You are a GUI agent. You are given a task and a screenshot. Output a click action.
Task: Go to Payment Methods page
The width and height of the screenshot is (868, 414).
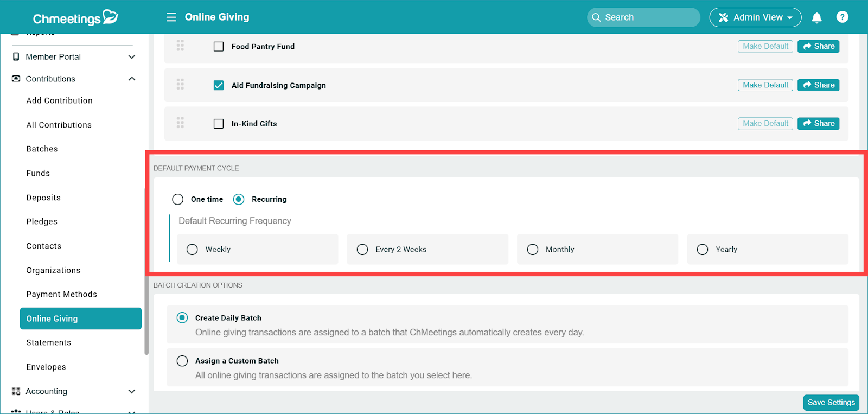tap(62, 294)
